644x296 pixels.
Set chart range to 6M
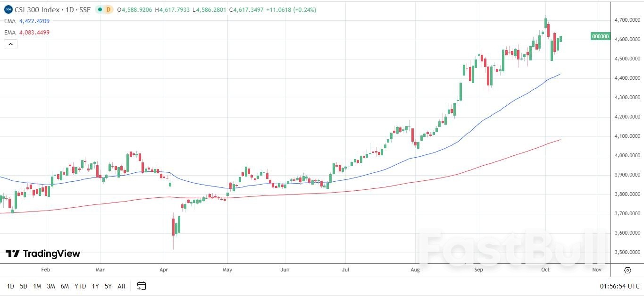click(65, 286)
